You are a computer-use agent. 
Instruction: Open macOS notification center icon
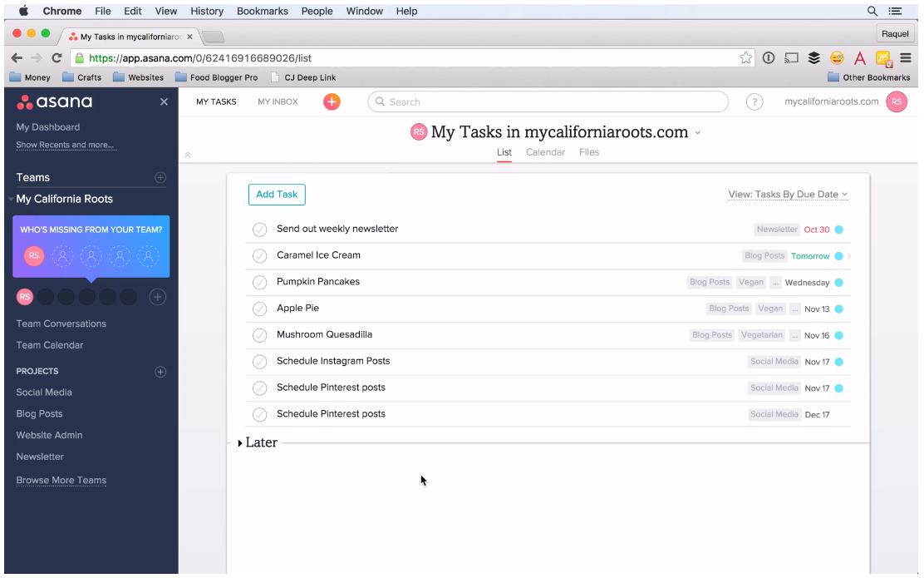coord(895,11)
